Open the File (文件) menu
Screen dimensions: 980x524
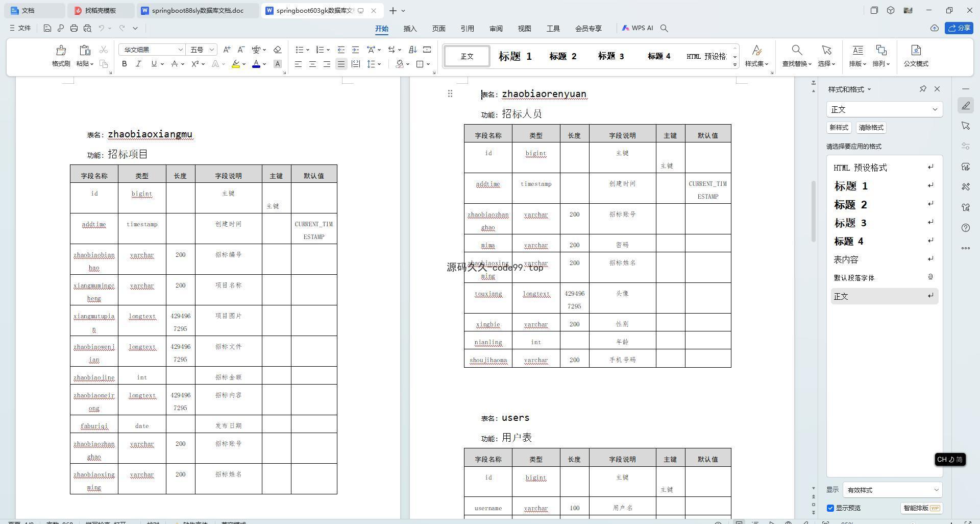[20, 28]
